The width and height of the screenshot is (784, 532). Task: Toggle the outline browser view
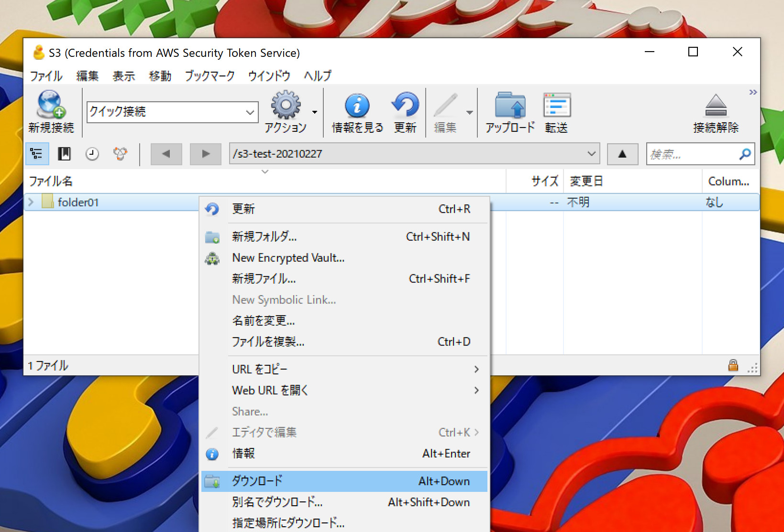(x=37, y=154)
